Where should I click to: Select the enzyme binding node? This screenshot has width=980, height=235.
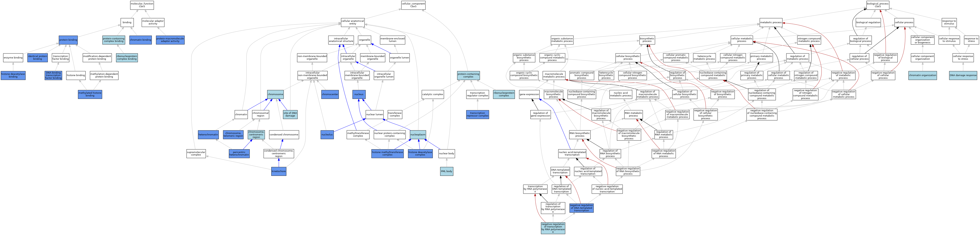[13, 58]
